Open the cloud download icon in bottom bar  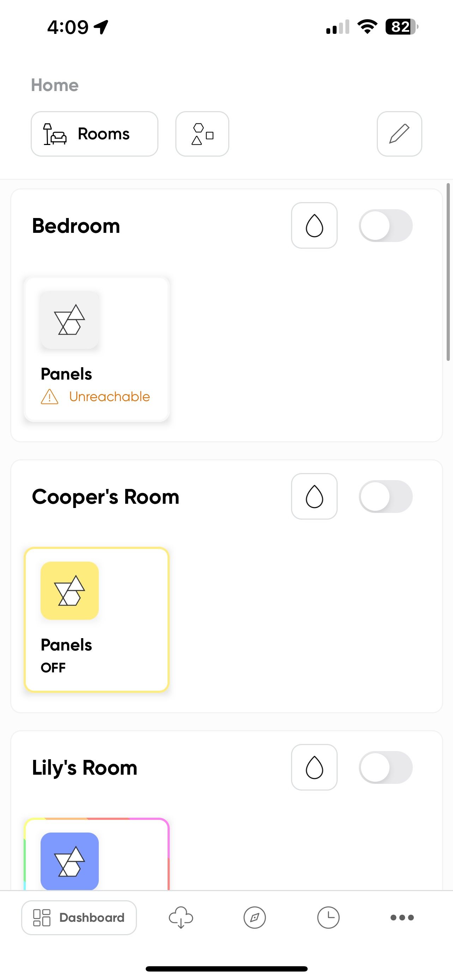[181, 918]
